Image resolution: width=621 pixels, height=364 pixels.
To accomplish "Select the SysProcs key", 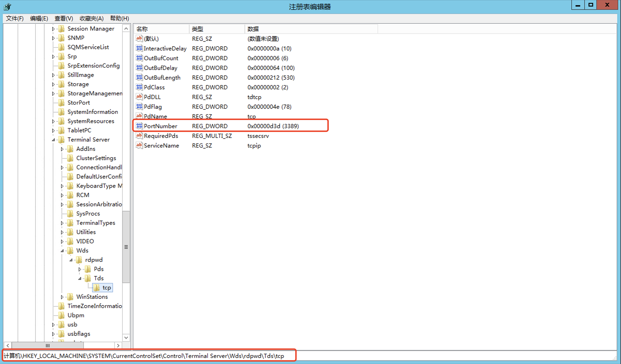I will [x=88, y=213].
